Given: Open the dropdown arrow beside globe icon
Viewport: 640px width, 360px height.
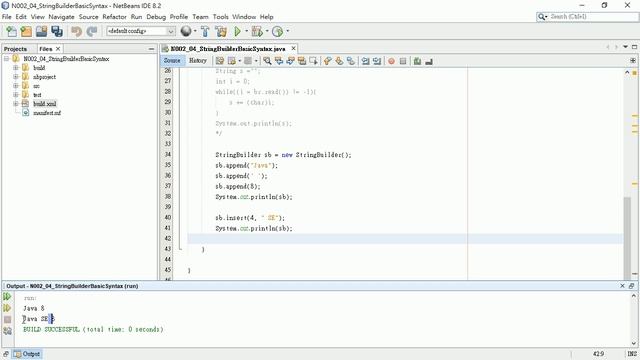Looking at the screenshot, I should click(195, 31).
